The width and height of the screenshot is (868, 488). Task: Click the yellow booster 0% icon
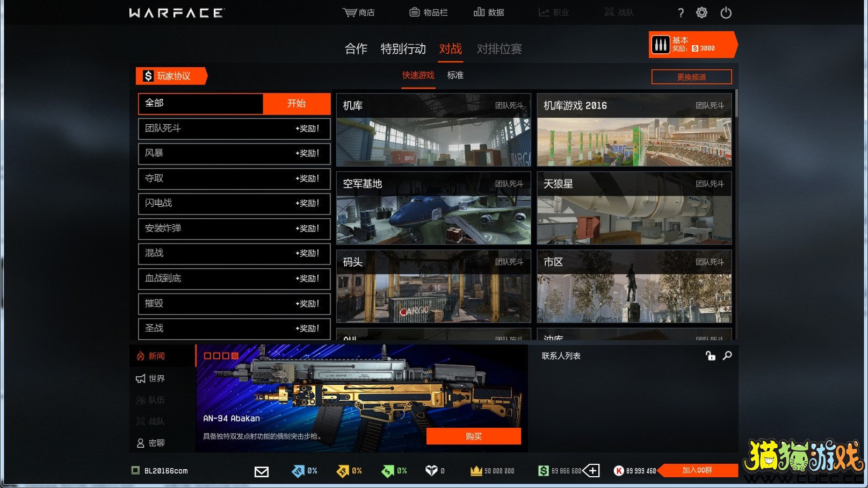coord(343,471)
